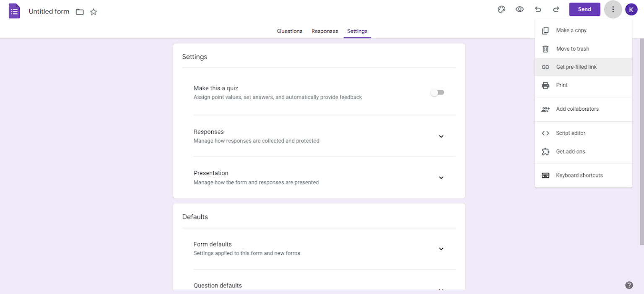Open the theme customization palette icon

[x=501, y=9]
